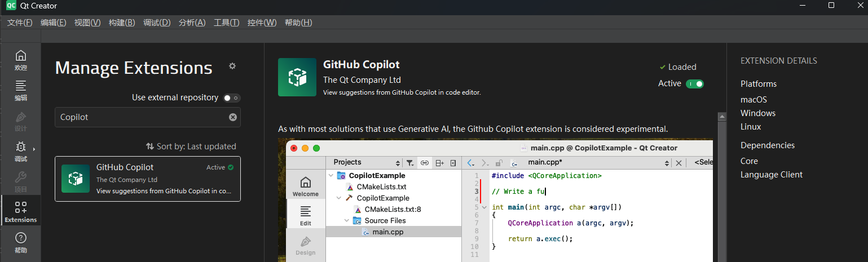Click the experimental Generative AI notice text
868x262 pixels.
point(473,129)
